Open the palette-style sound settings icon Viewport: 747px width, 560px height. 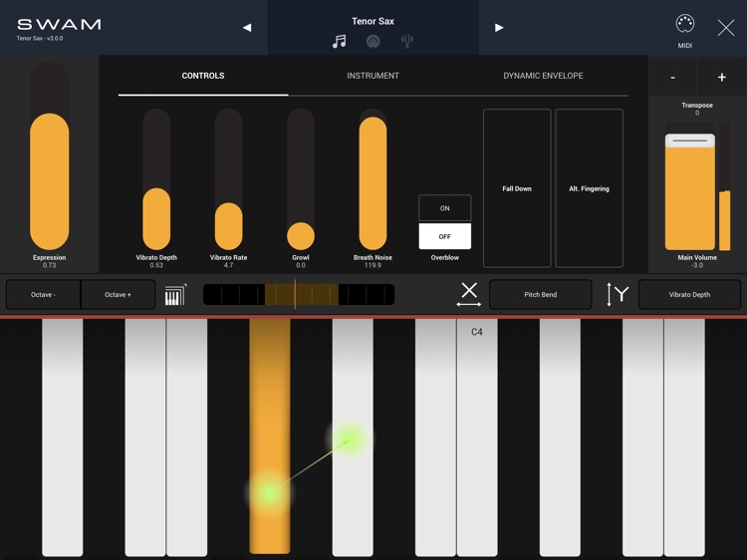(x=373, y=42)
